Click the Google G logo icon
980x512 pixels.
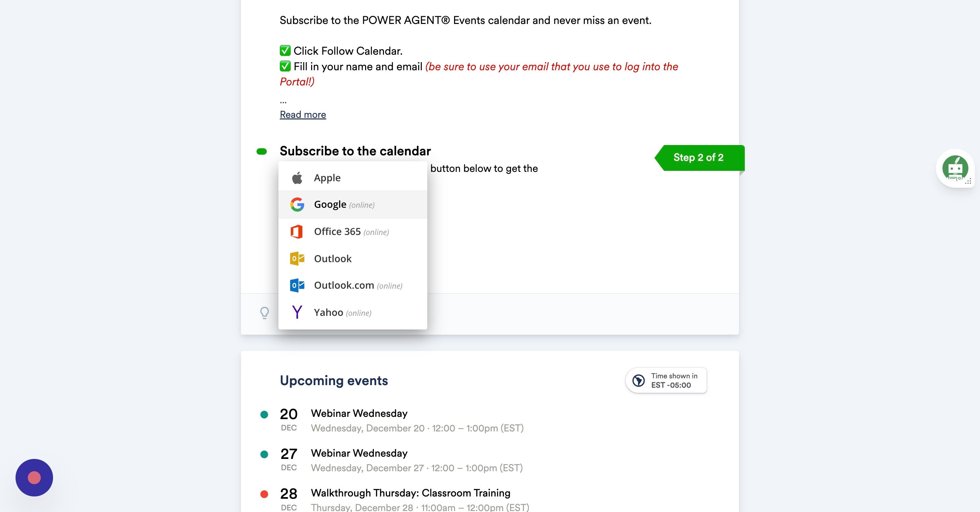pos(297,205)
